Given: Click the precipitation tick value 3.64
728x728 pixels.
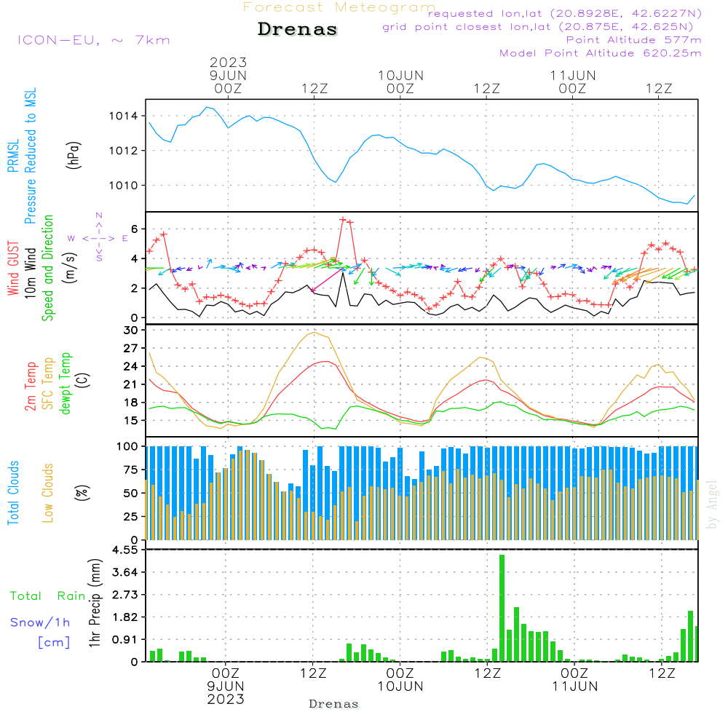Looking at the screenshot, I should point(125,572).
